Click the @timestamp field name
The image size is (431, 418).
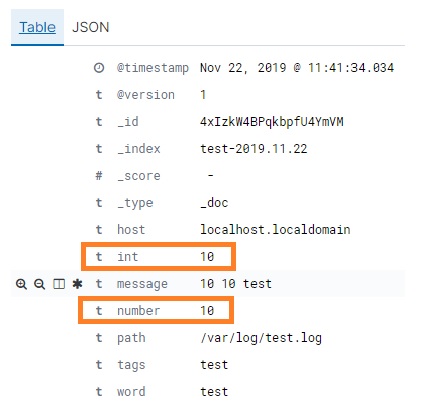[x=153, y=68]
